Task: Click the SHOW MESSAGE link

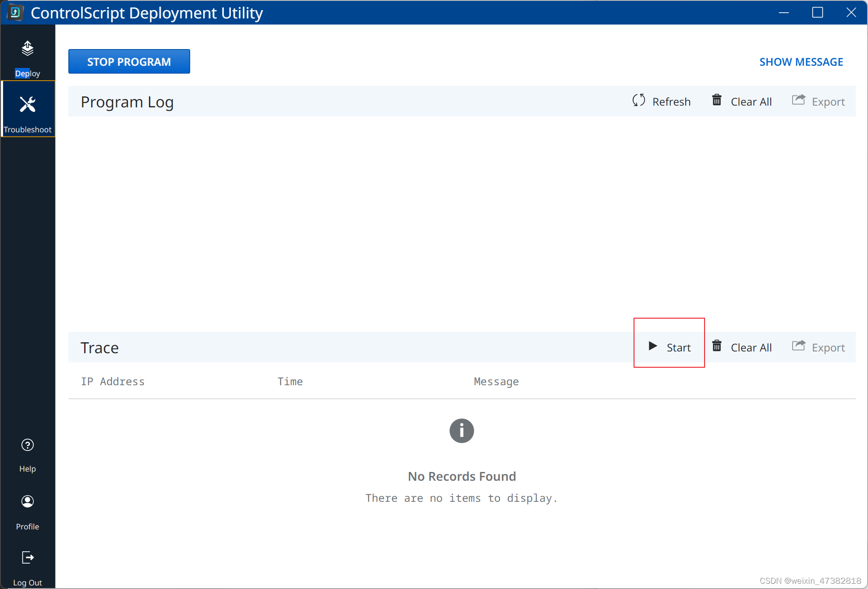Action: [x=801, y=62]
